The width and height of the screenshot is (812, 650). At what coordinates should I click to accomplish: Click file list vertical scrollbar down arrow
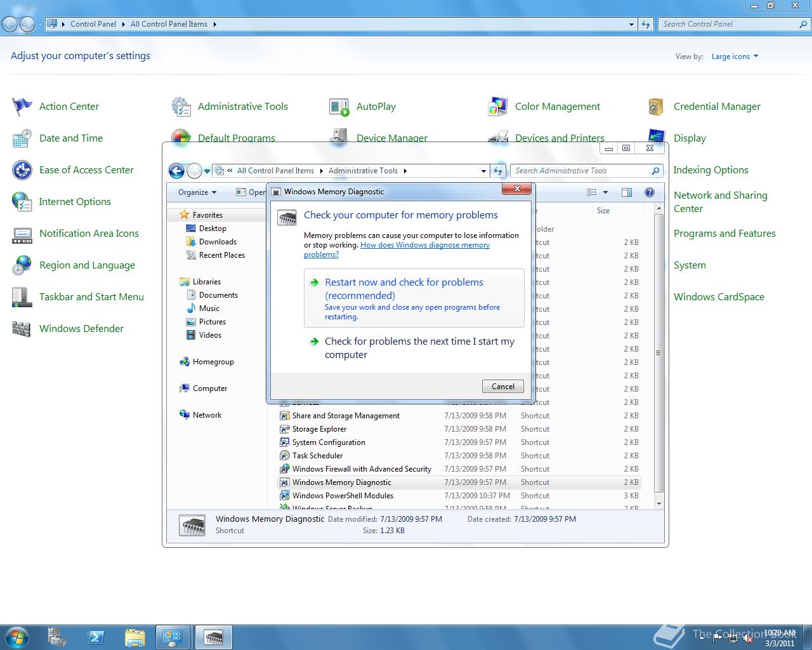tap(658, 504)
